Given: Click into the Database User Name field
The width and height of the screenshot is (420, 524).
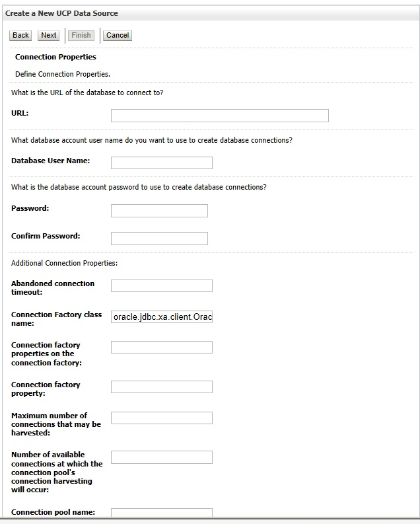Looking at the screenshot, I should tap(161, 163).
